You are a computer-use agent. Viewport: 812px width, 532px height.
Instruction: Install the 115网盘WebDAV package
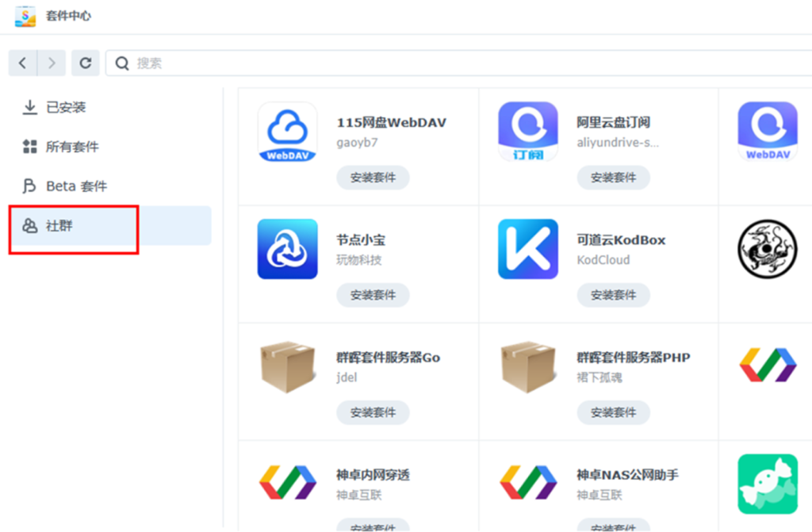tap(373, 178)
